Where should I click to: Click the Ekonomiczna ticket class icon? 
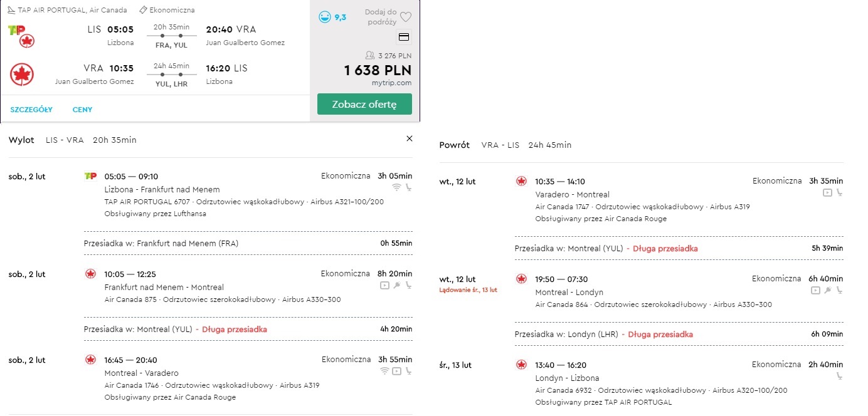(144, 10)
